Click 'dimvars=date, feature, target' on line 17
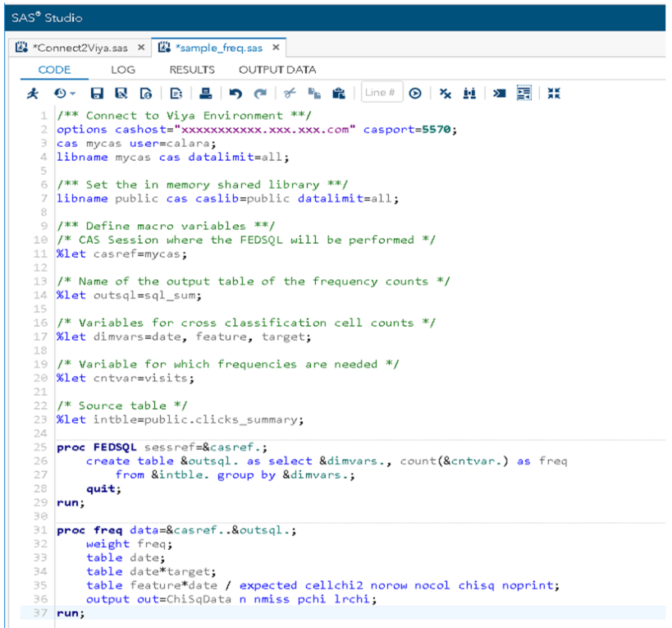The height and width of the screenshot is (628, 672). pyautogui.click(x=199, y=337)
